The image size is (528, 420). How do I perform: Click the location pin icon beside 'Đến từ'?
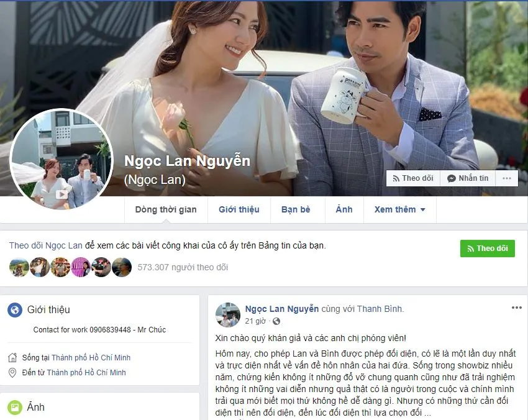12,373
